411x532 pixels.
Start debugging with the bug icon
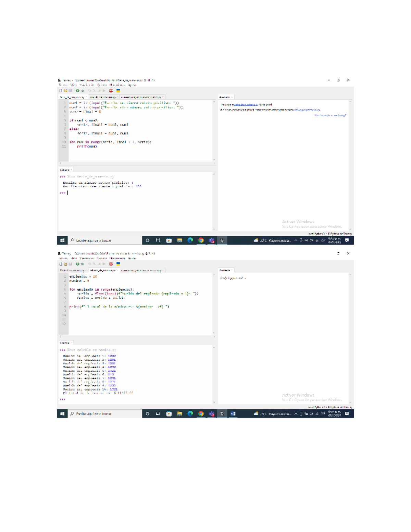pyautogui.click(x=83, y=90)
